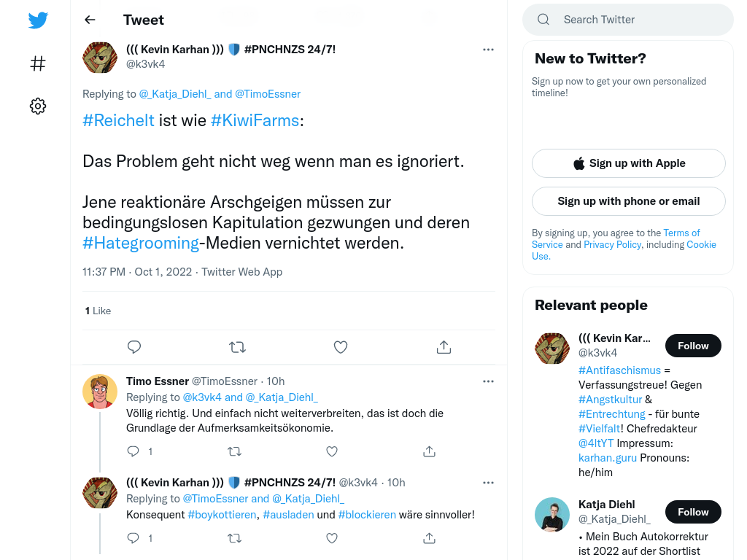
Task: Click the Twitter bird home icon
Action: point(38,20)
